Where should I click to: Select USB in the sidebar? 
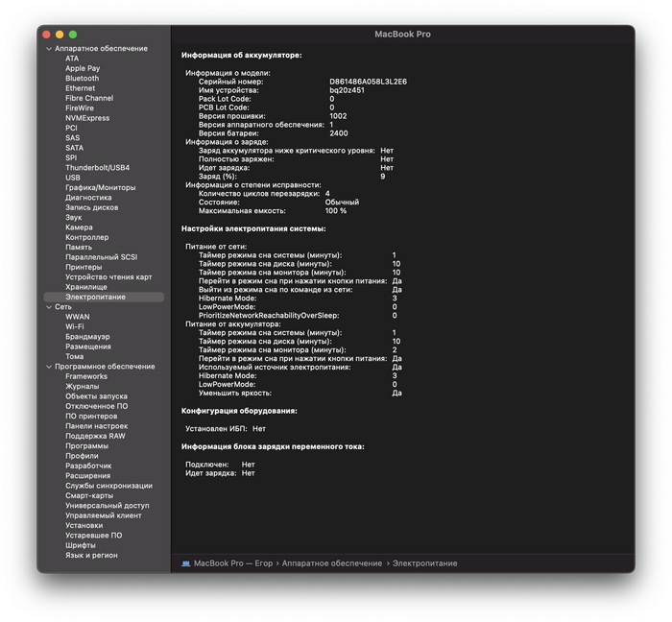coord(72,178)
